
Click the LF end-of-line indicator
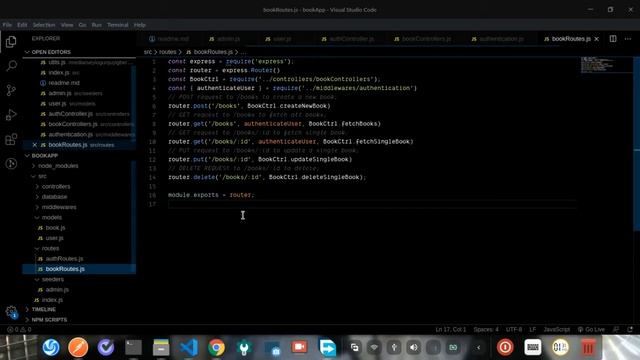point(533,329)
